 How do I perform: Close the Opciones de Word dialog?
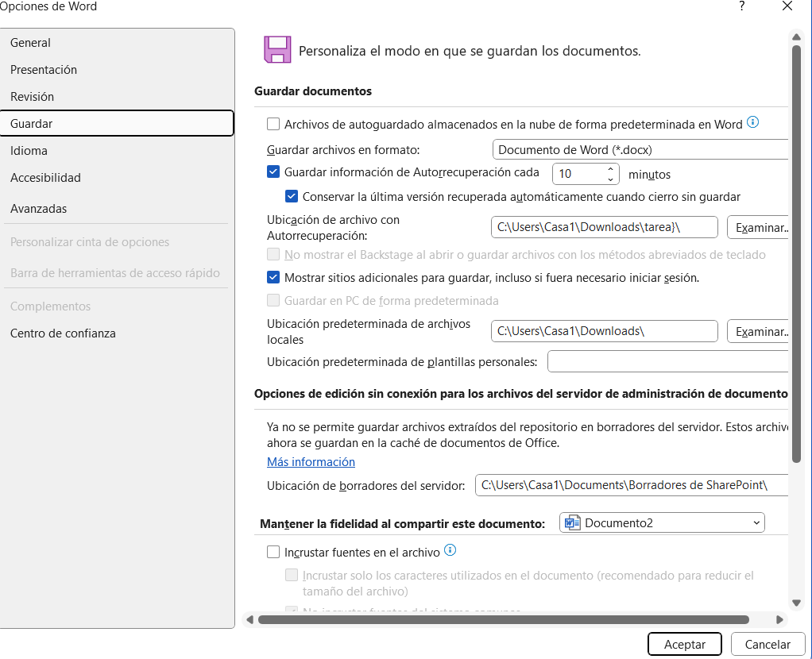point(787,6)
